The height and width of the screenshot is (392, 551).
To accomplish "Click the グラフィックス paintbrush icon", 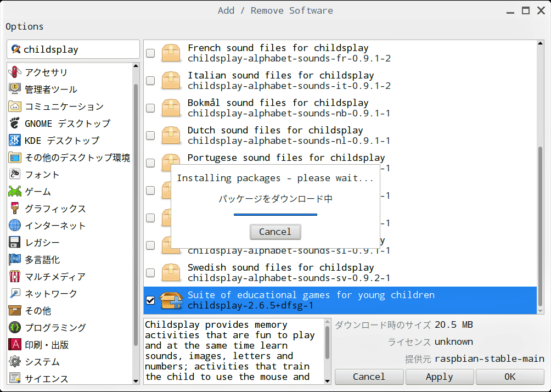I will [15, 208].
